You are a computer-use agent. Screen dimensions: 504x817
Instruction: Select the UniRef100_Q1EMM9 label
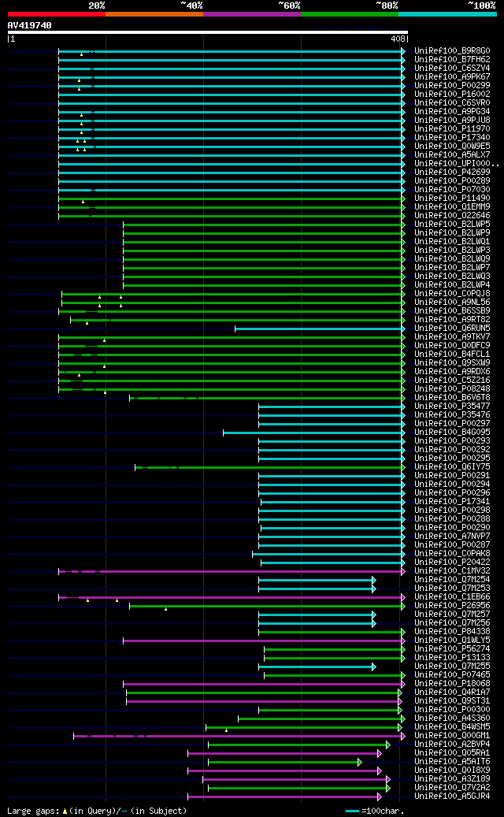(x=452, y=207)
